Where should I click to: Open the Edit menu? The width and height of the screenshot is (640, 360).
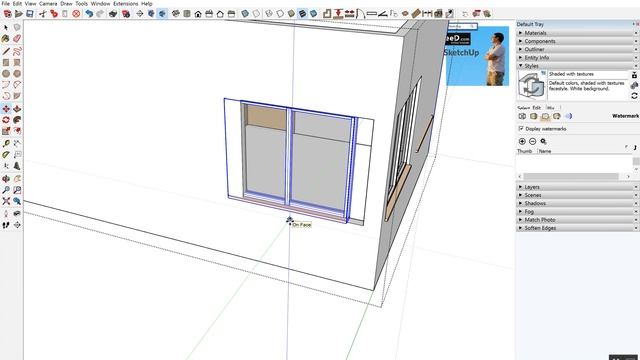(x=17, y=3)
